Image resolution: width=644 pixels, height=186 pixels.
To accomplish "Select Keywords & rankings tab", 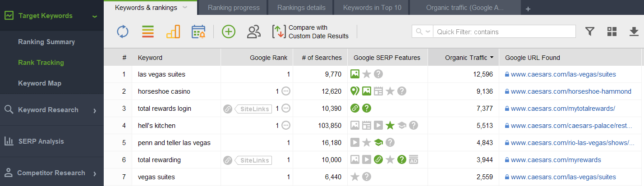I will 146,8.
